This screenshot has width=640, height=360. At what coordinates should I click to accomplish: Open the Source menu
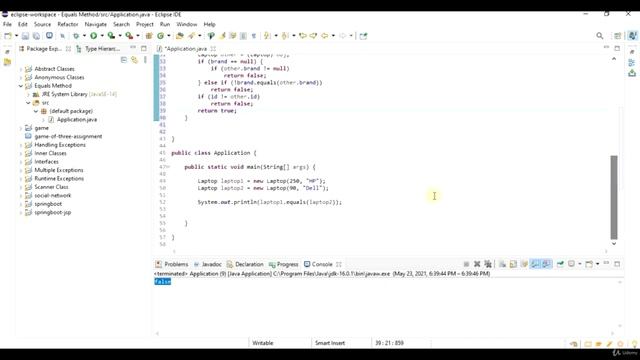pos(42,24)
